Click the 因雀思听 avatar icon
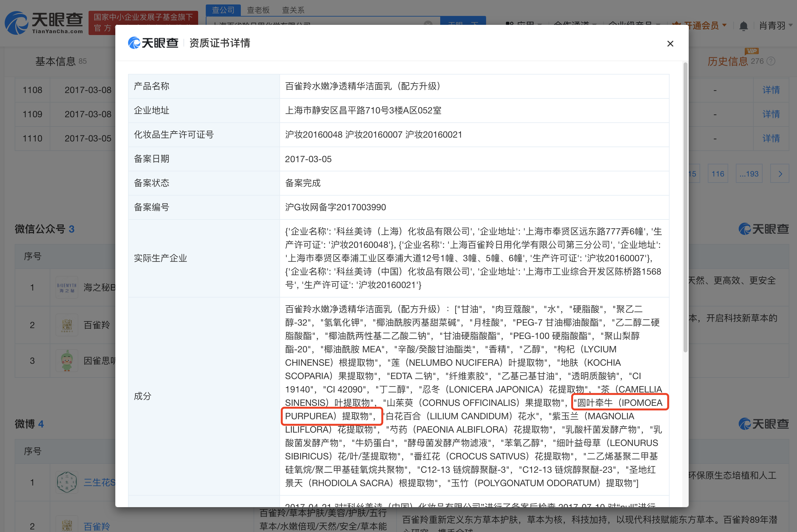797x532 pixels. (x=67, y=361)
